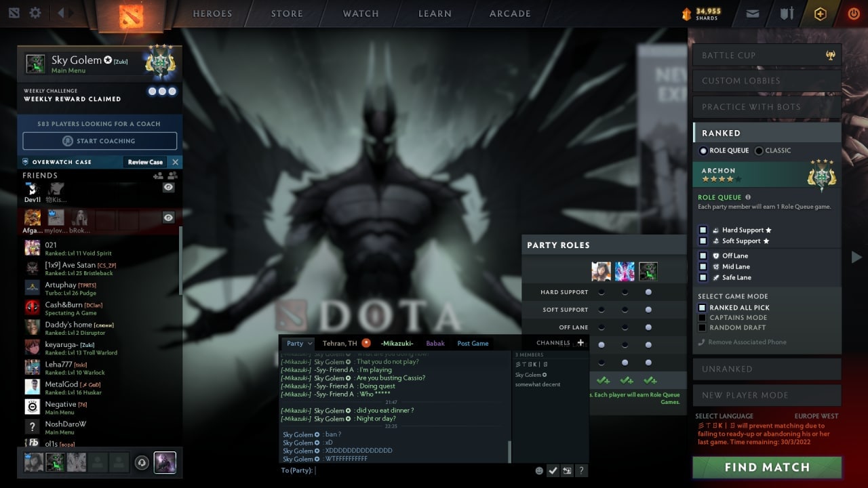Open the mail envelope icon

point(753,13)
